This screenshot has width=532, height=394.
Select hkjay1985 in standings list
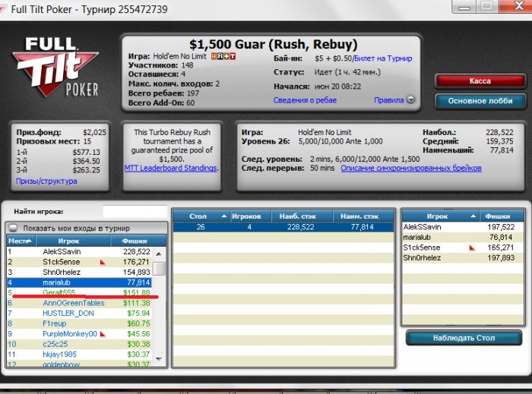pos(79,355)
